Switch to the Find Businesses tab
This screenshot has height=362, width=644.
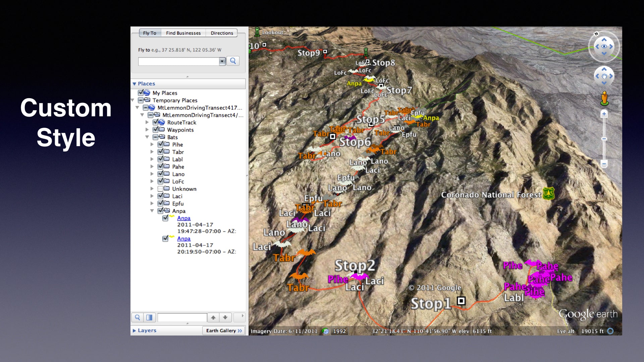183,33
